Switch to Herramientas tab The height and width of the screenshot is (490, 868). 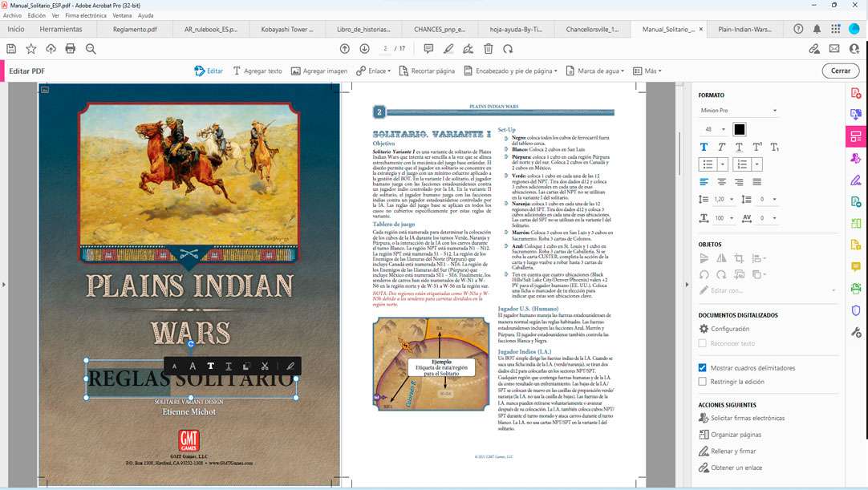[x=61, y=30]
